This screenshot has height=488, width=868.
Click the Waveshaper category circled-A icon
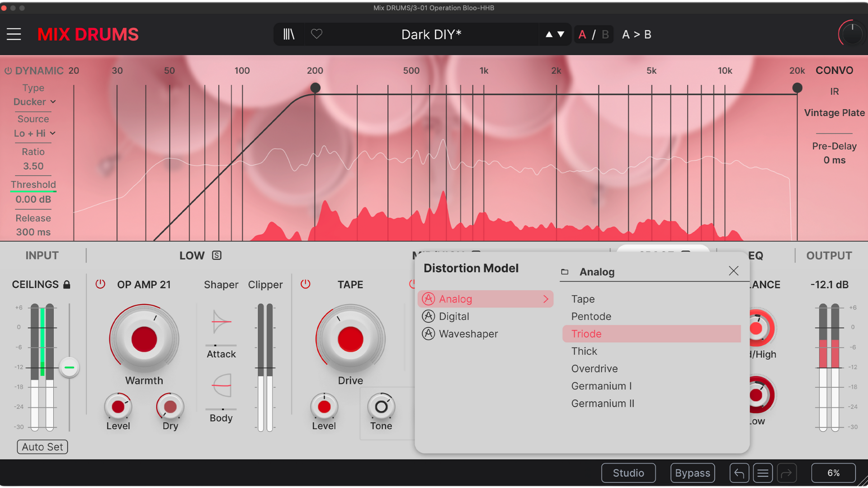(x=429, y=334)
